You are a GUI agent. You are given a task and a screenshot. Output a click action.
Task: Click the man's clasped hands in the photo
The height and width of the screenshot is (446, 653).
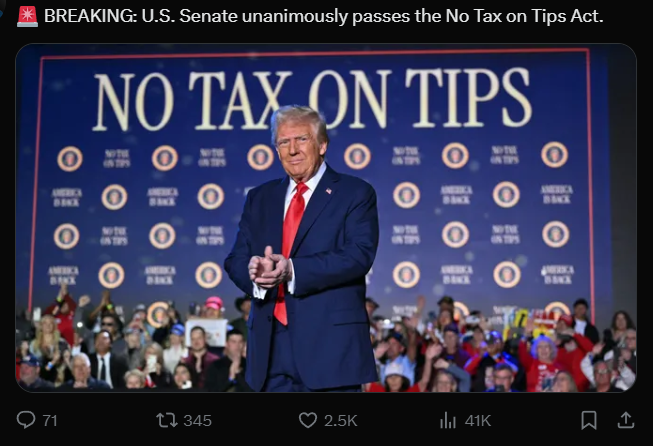[269, 268]
